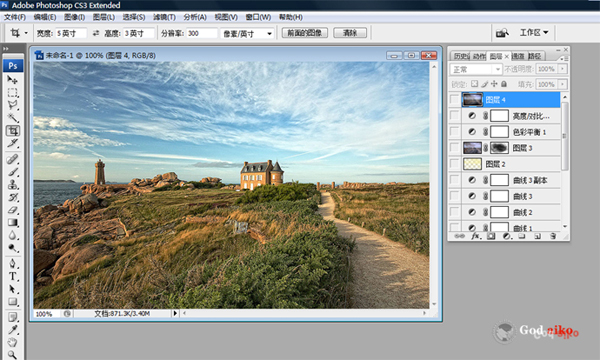This screenshot has width=600, height=360.
Task: Select the Eyedropper tool
Action: click(13, 330)
